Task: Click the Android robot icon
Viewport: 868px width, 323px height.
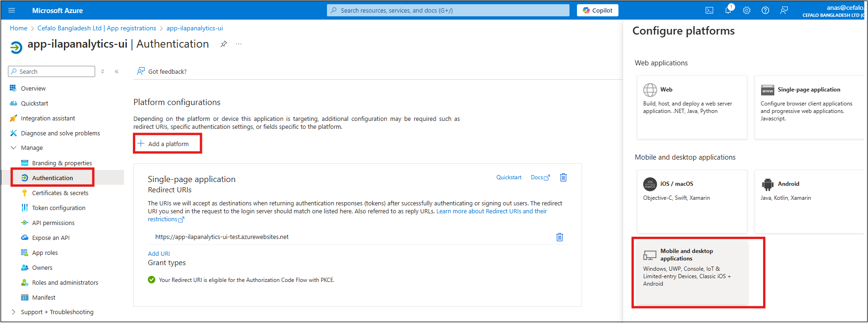Action: [x=768, y=184]
